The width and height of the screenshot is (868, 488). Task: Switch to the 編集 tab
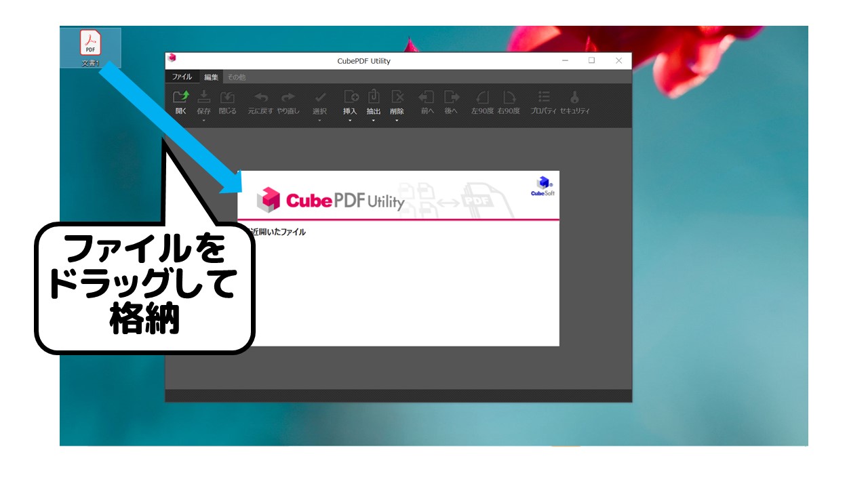[211, 77]
